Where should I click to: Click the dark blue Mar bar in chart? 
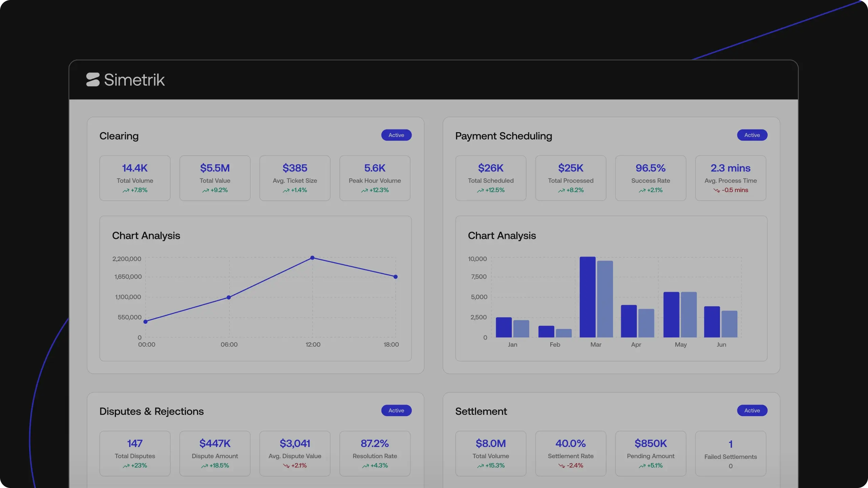pos(587,297)
